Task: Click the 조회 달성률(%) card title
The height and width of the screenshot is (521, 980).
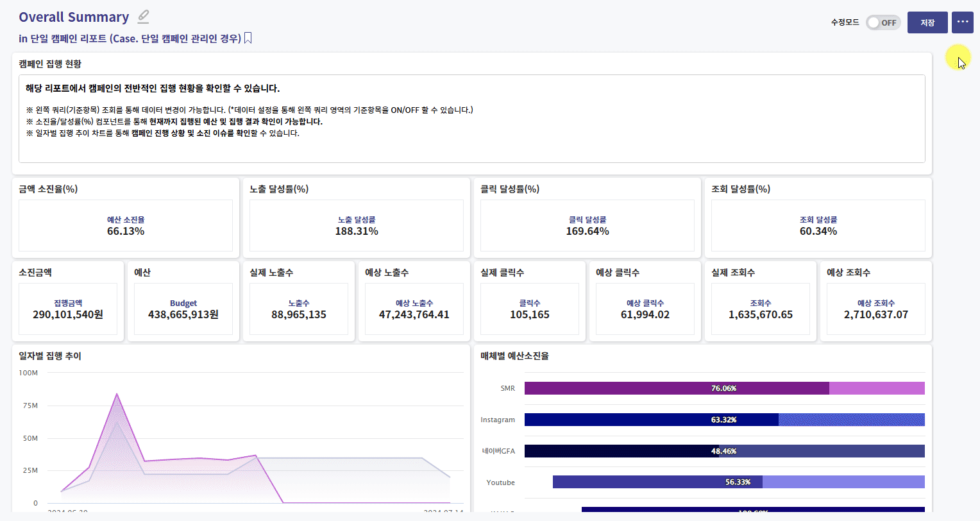Action: (x=741, y=189)
